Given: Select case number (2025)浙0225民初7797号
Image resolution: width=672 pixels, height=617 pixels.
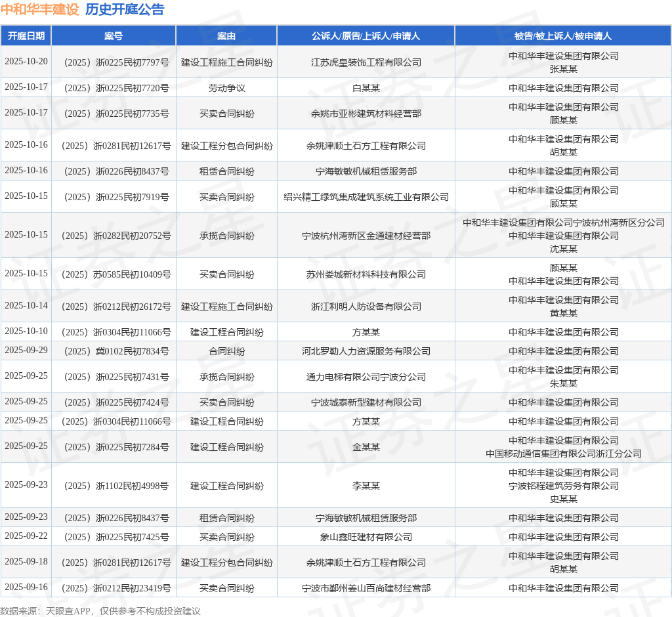Looking at the screenshot, I should point(116,62).
